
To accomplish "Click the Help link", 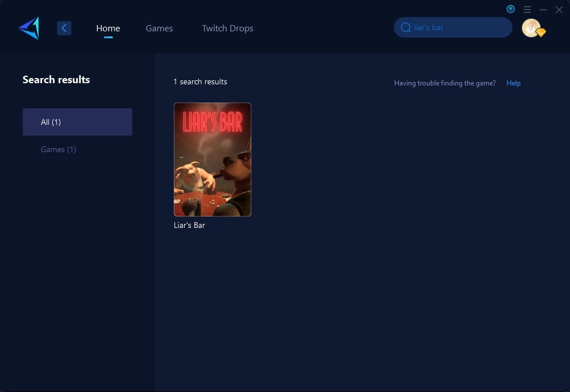I will coord(514,83).
